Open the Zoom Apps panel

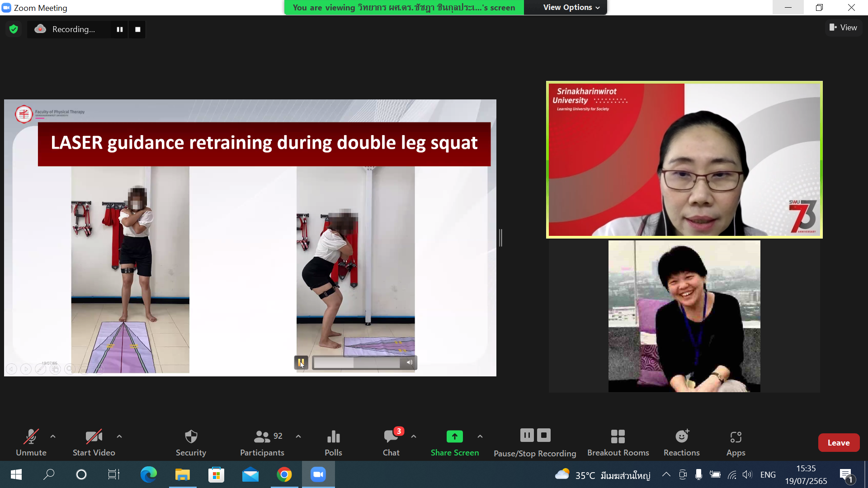[x=736, y=437]
